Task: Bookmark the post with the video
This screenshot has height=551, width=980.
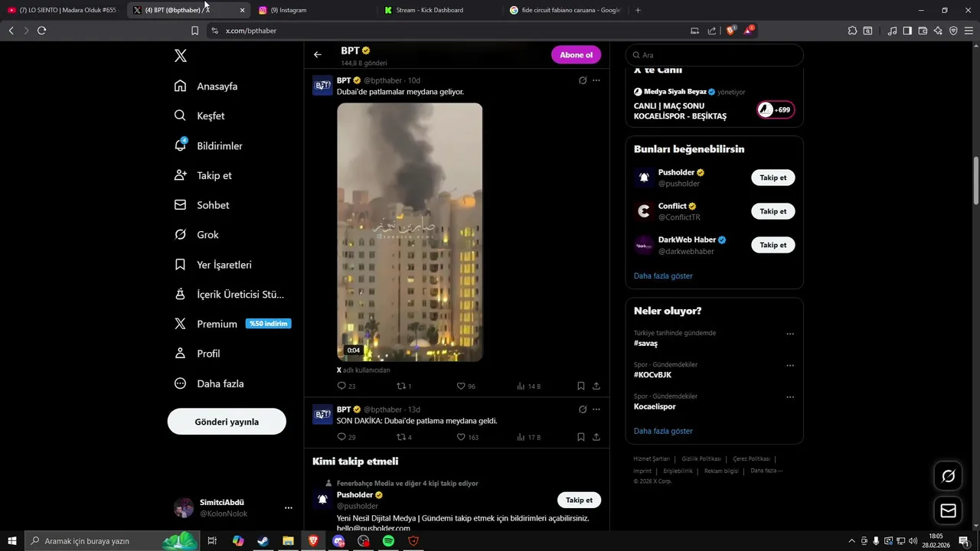Action: pyautogui.click(x=580, y=386)
